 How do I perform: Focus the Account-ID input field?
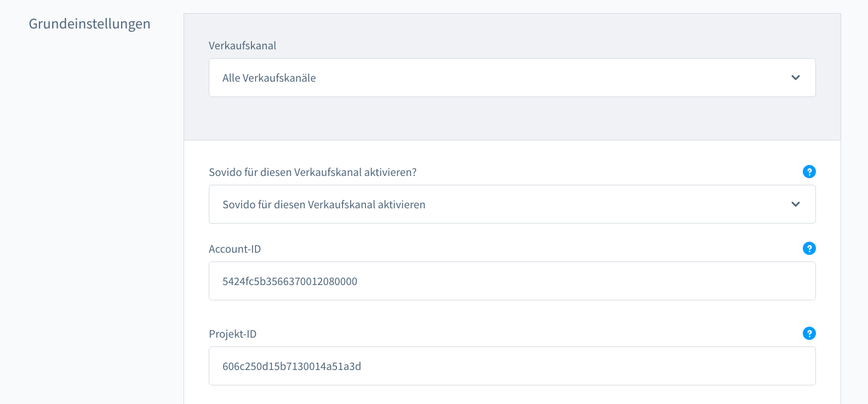(x=512, y=281)
